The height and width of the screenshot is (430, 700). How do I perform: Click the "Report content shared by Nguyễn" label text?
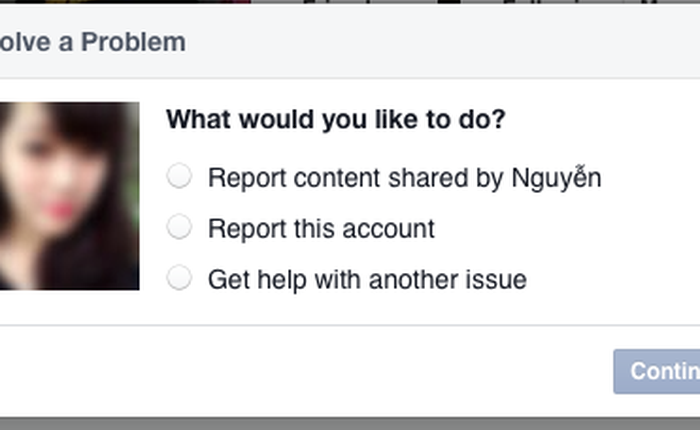tap(404, 178)
